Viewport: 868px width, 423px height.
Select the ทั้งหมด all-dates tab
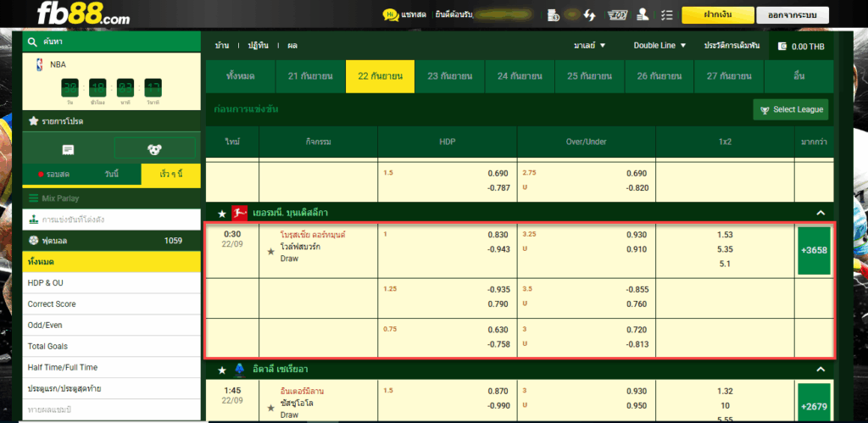[x=240, y=76]
